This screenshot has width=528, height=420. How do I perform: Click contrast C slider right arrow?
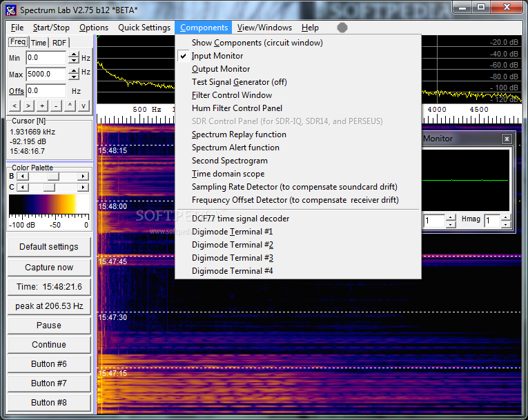click(x=83, y=187)
